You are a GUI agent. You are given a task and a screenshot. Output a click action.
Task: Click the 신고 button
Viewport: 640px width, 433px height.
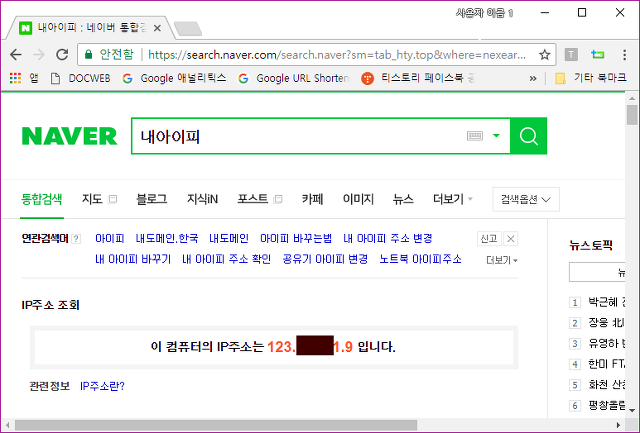point(489,239)
